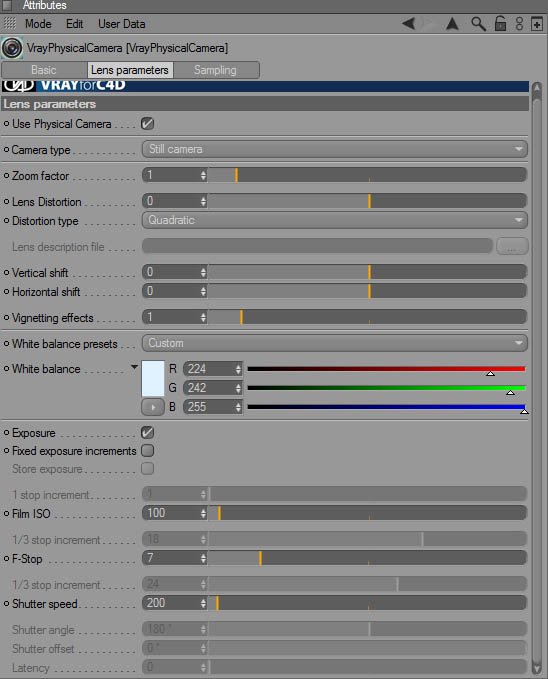The width and height of the screenshot is (548, 679).
Task: Click the VrayPhysicalCamera object icon
Action: (x=12, y=48)
